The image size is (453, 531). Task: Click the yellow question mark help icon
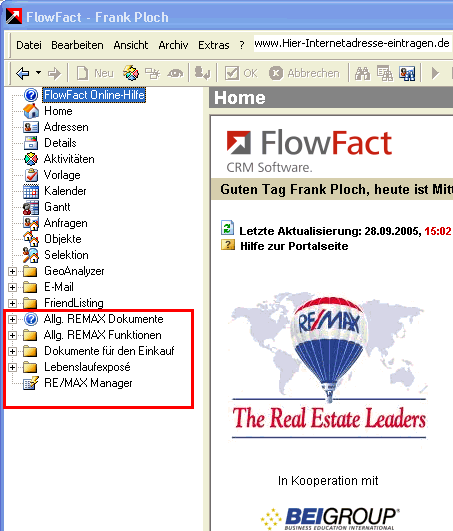[228, 245]
